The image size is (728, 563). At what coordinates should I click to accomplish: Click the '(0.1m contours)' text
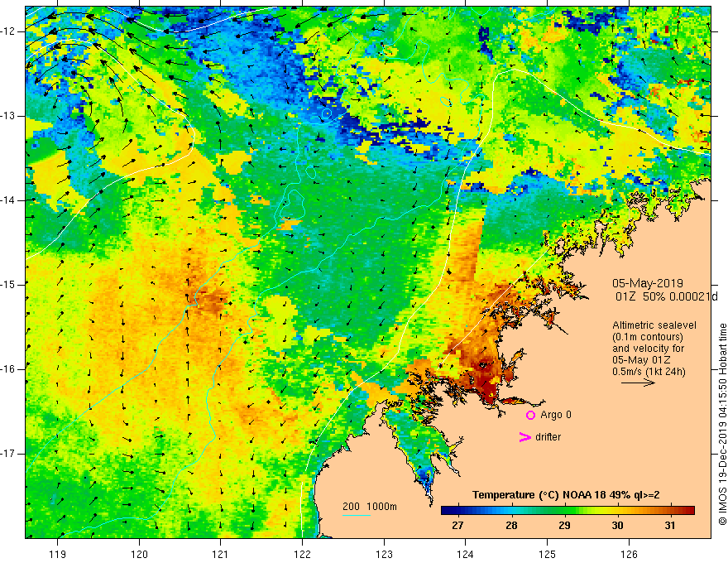point(648,337)
